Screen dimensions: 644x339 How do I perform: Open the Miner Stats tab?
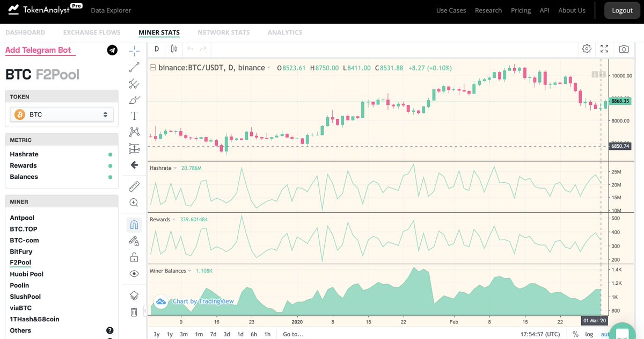click(159, 32)
